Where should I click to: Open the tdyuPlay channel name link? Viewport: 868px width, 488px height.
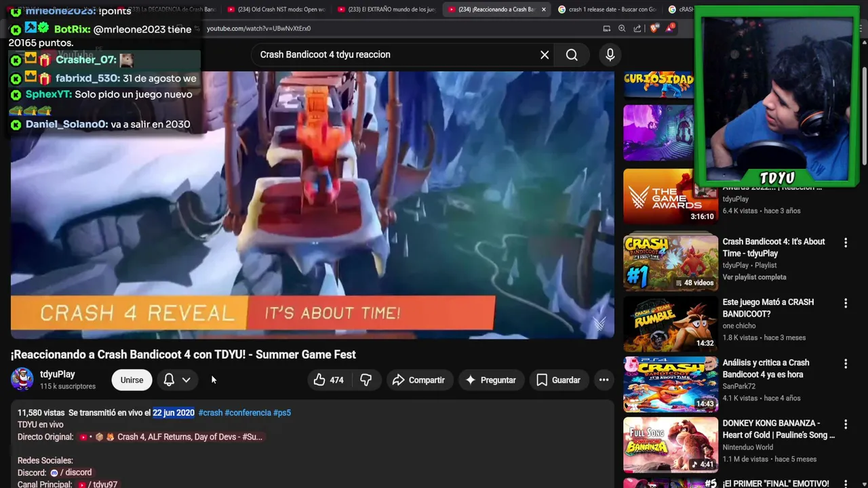58,374
